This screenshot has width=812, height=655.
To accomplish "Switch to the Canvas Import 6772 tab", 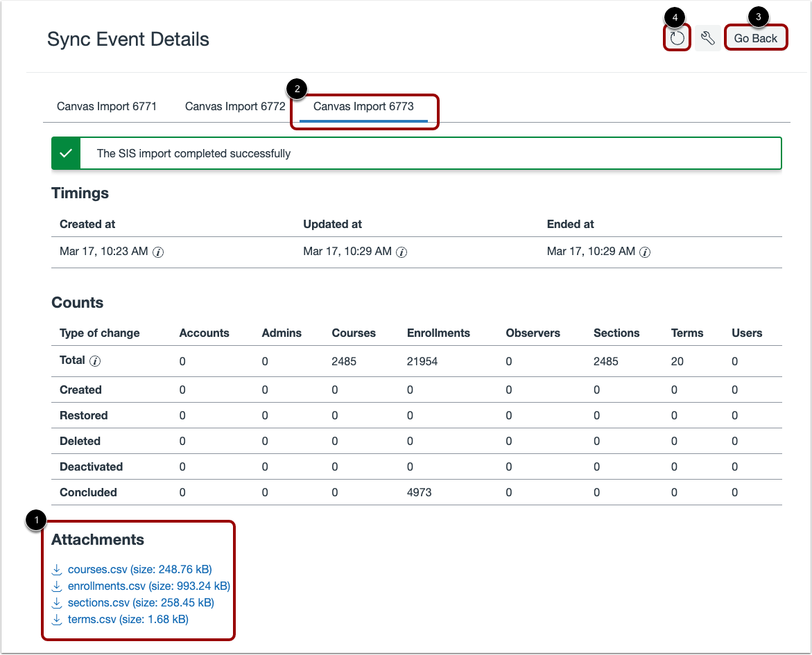I will coord(234,106).
